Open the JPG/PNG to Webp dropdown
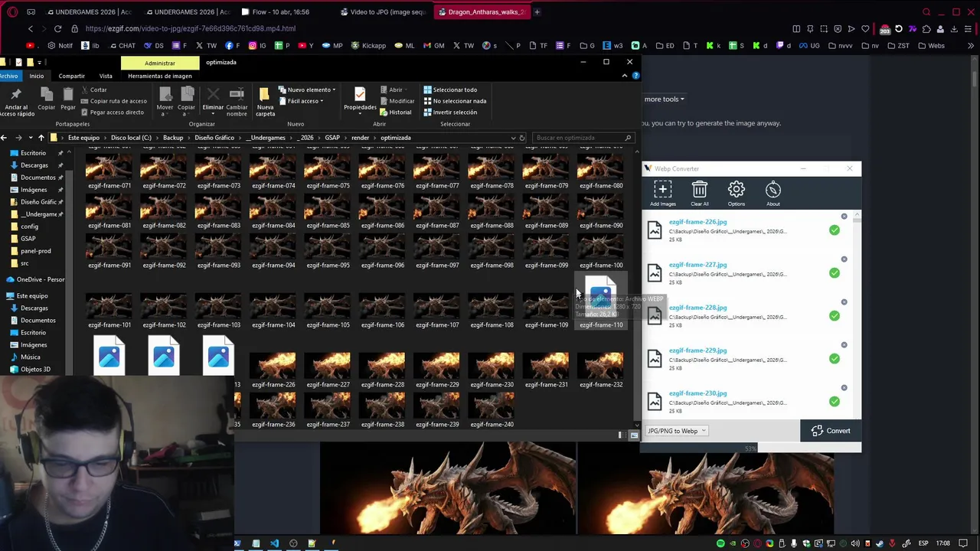 pos(677,431)
